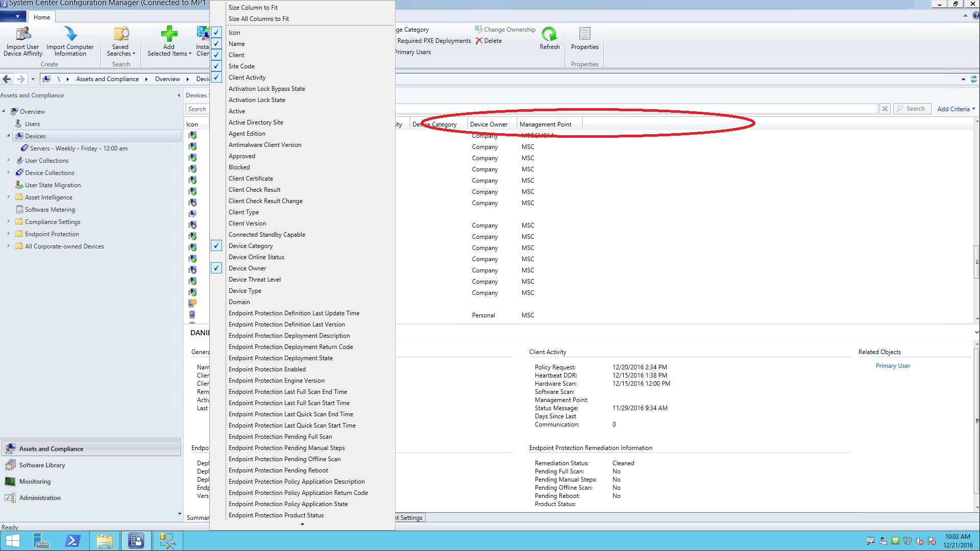Clear search with the X button

(885, 109)
